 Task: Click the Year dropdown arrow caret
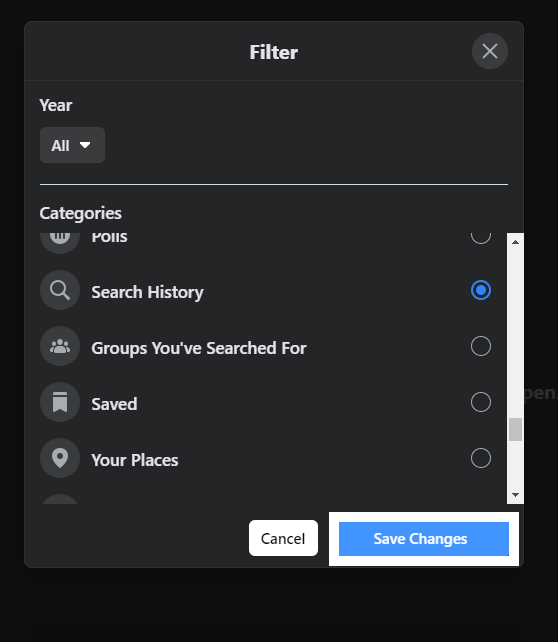point(85,145)
